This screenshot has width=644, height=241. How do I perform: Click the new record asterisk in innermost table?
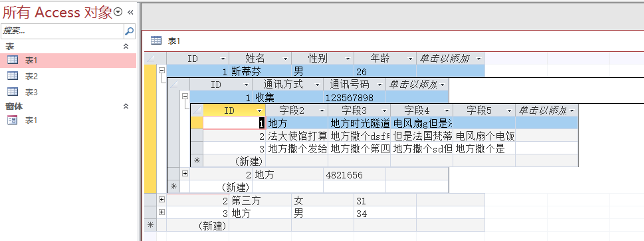click(x=197, y=161)
